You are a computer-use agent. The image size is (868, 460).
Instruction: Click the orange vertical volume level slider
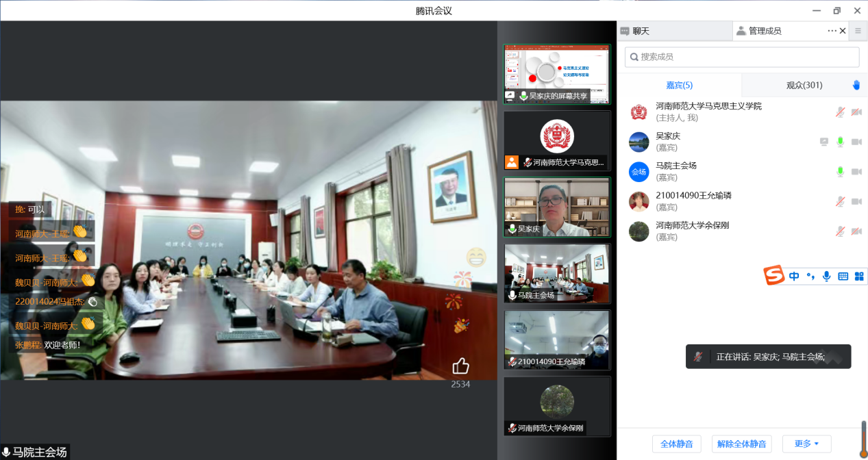(x=863, y=437)
